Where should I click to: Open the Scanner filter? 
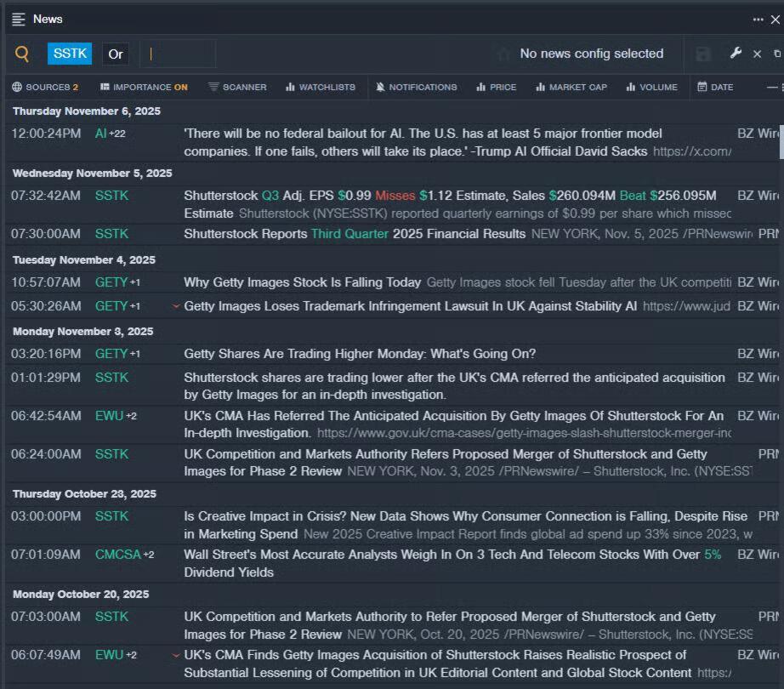237,87
